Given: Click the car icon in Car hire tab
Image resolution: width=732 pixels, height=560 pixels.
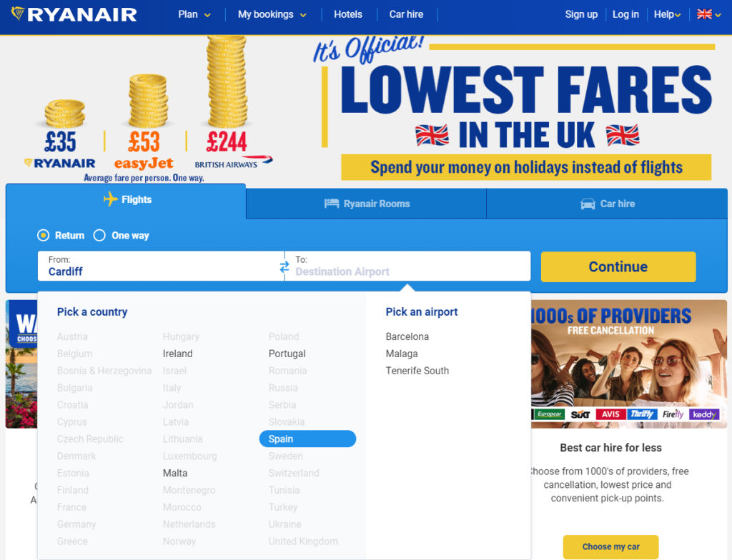Looking at the screenshot, I should (588, 204).
